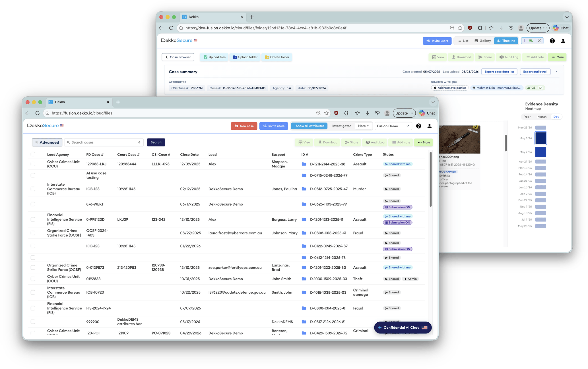This screenshot has width=588, height=369.
Task: Open user profile icon in back window
Action: (x=563, y=41)
